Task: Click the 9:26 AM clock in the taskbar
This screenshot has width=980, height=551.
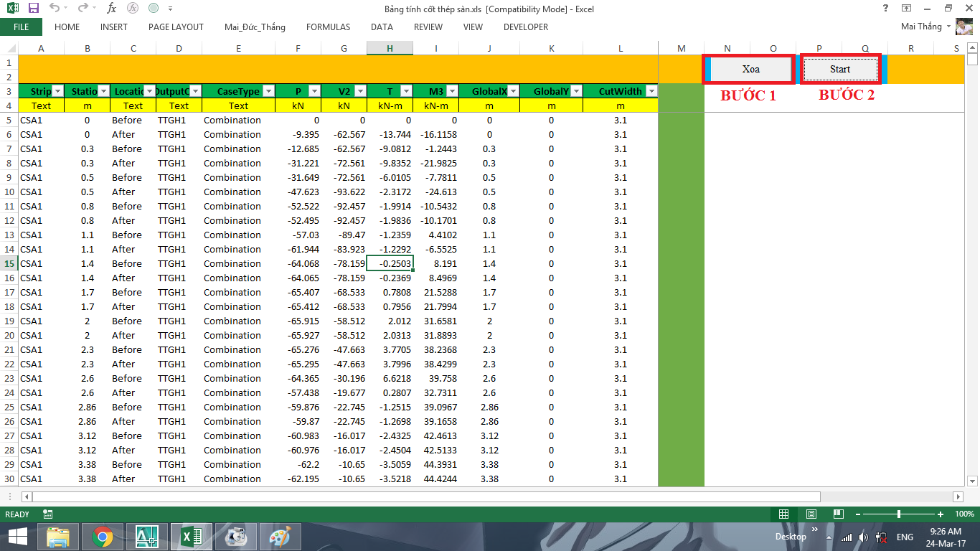Action: click(945, 532)
